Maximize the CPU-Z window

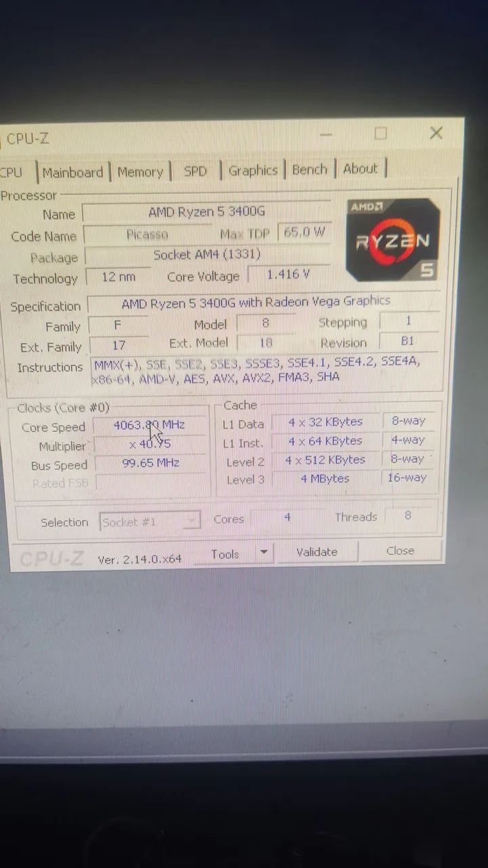[380, 134]
